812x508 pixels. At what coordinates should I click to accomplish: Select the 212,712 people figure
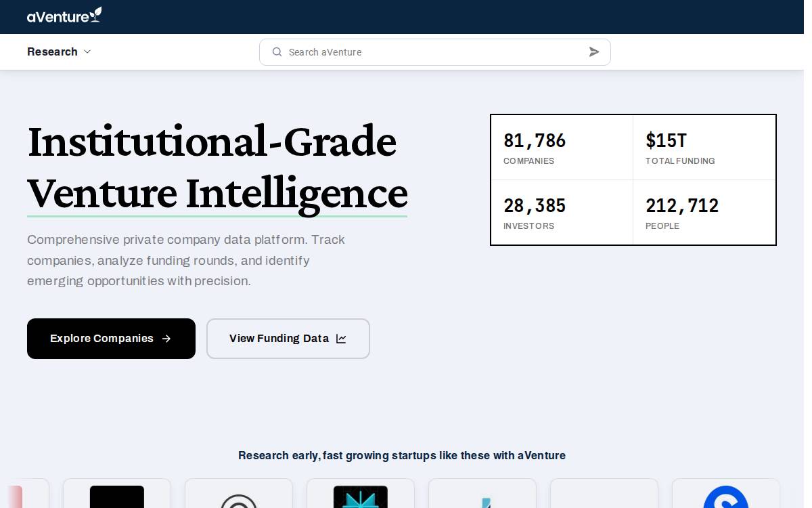(x=682, y=205)
